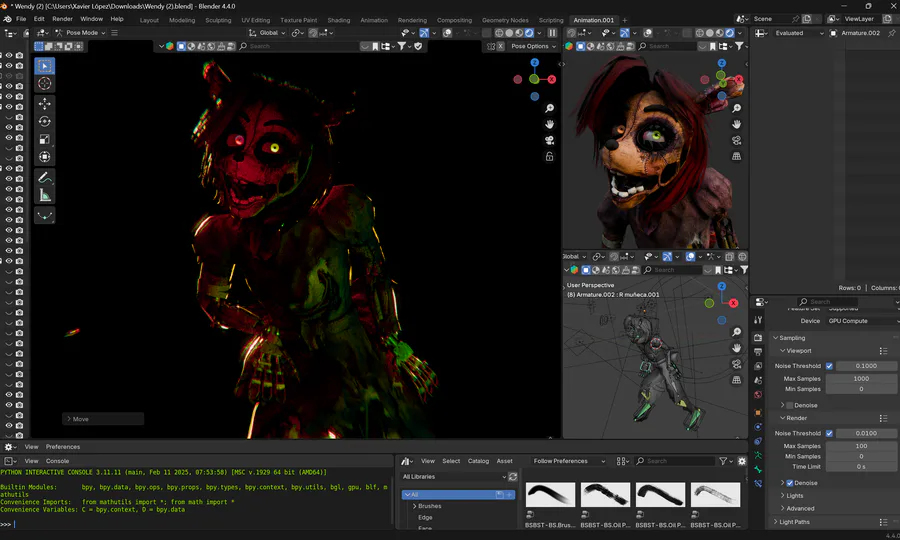Select the Move tool in toolbar
The width and height of the screenshot is (900, 540).
pyautogui.click(x=45, y=104)
